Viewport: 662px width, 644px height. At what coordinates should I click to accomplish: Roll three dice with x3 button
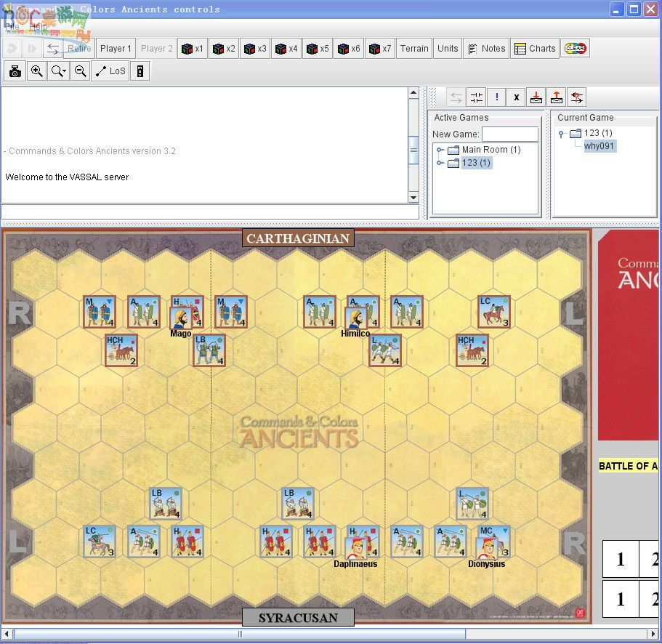[255, 49]
